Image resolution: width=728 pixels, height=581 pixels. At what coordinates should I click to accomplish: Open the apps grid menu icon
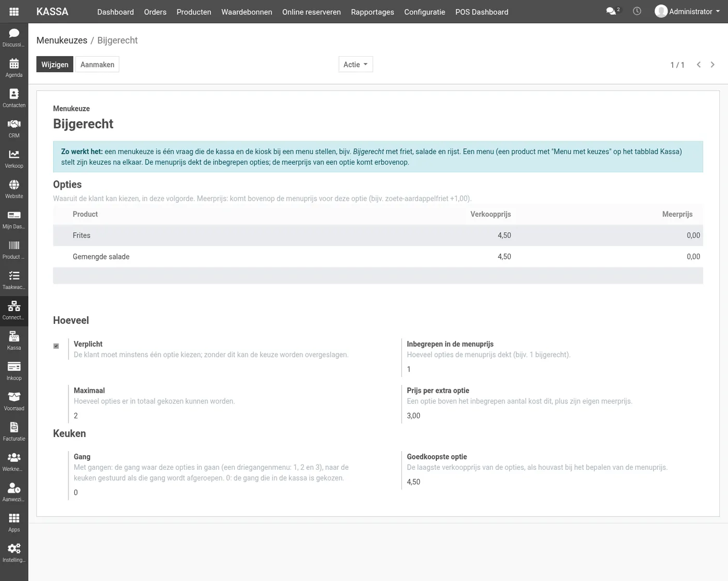[x=14, y=11]
